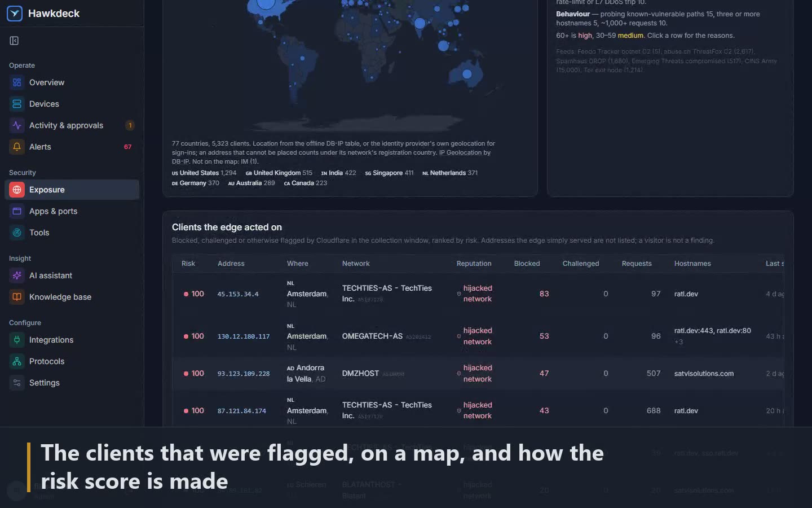Click the Singapore 411 country entry
Screen dimensions: 812x508
click(x=389, y=173)
